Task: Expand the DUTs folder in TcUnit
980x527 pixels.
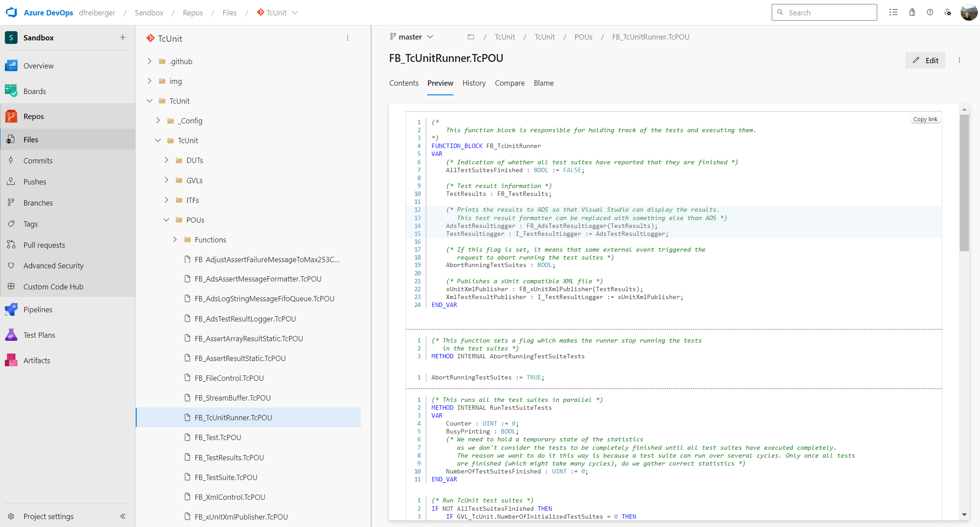Action: pos(166,160)
